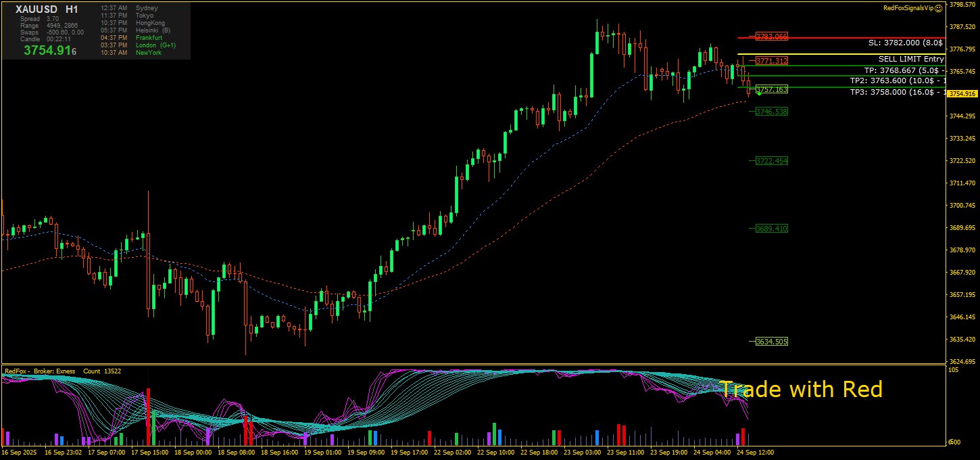Click the 3757.163 level price tag

tap(772, 89)
